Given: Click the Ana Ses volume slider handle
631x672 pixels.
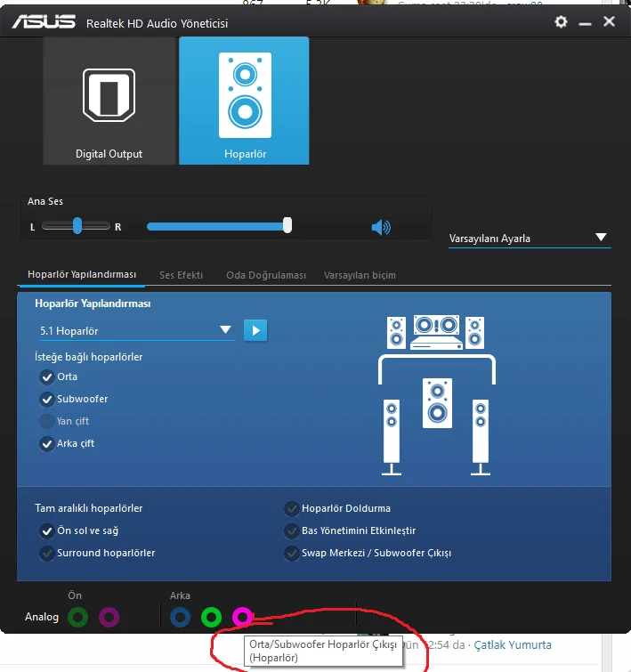Looking at the screenshot, I should (x=287, y=225).
